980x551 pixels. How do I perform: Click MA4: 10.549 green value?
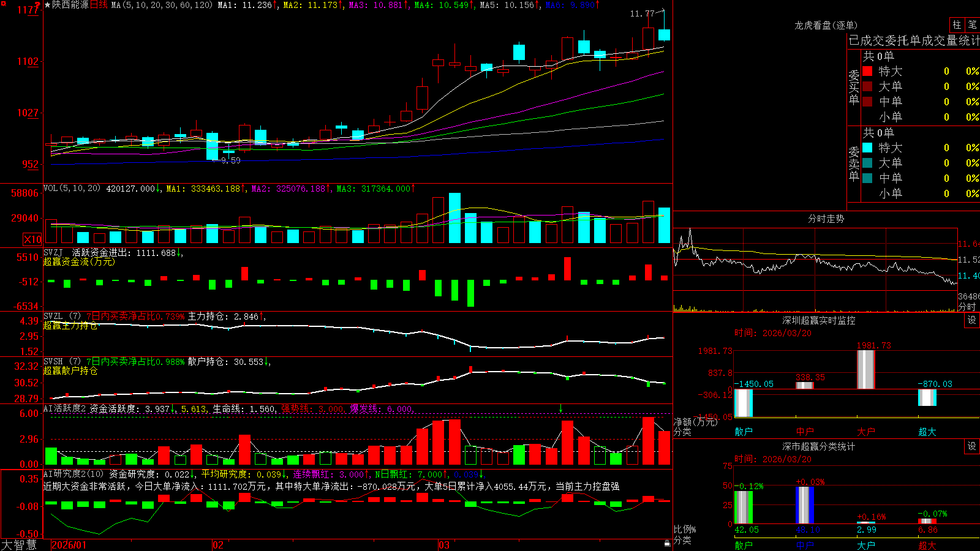442,5
